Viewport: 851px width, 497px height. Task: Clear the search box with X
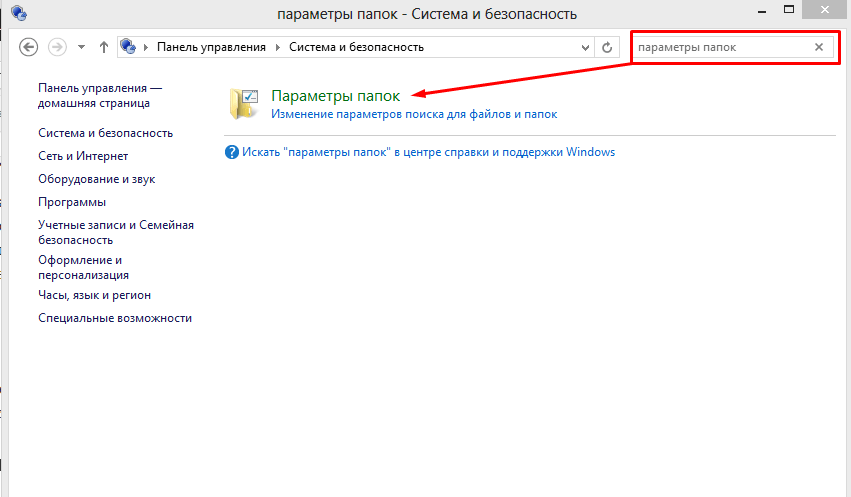(x=819, y=47)
